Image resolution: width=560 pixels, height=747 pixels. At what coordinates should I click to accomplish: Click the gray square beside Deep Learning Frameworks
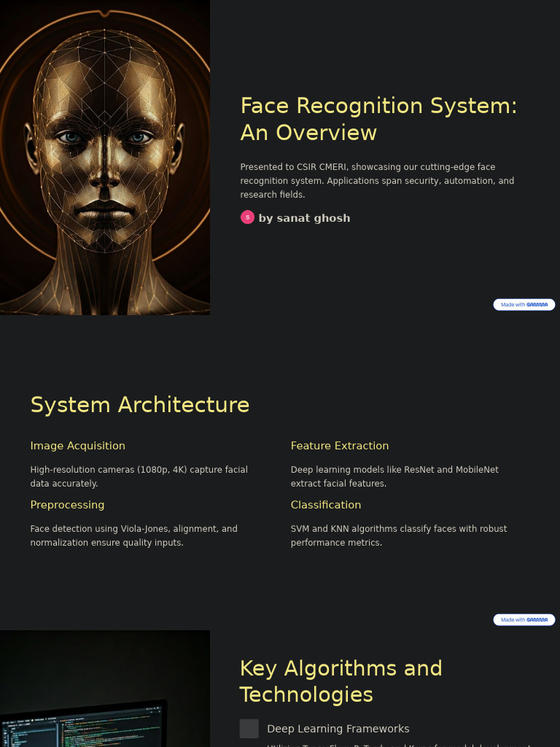(x=249, y=729)
